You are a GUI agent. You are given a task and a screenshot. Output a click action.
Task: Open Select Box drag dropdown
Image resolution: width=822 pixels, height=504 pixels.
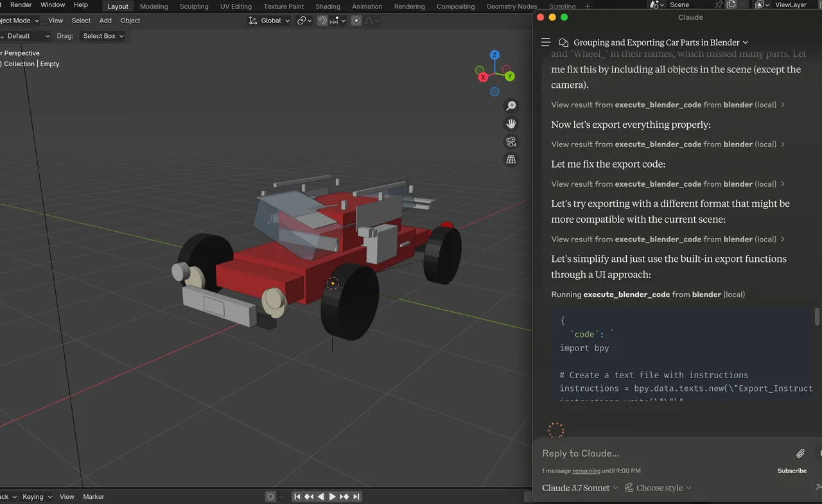point(103,36)
